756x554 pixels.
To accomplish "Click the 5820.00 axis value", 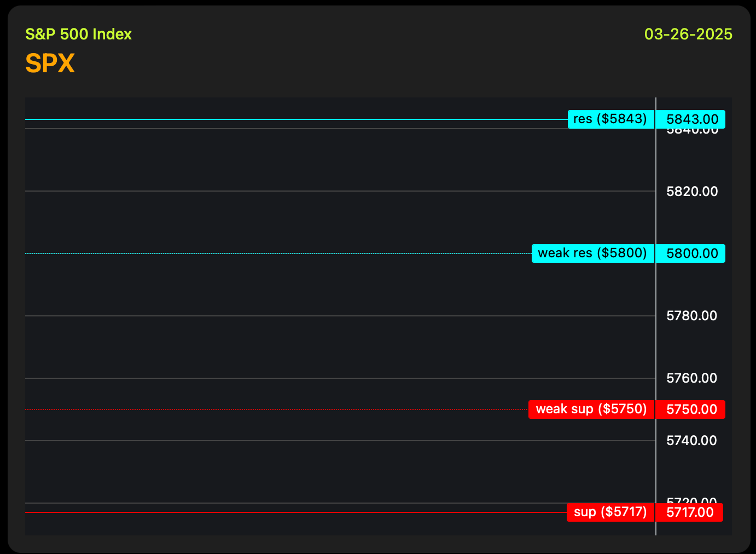I will click(x=692, y=191).
